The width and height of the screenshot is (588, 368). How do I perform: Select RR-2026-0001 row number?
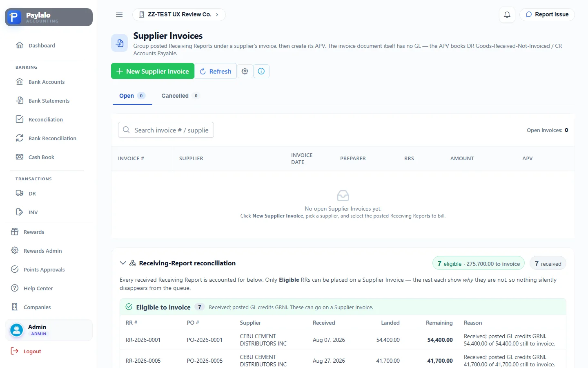click(x=143, y=340)
